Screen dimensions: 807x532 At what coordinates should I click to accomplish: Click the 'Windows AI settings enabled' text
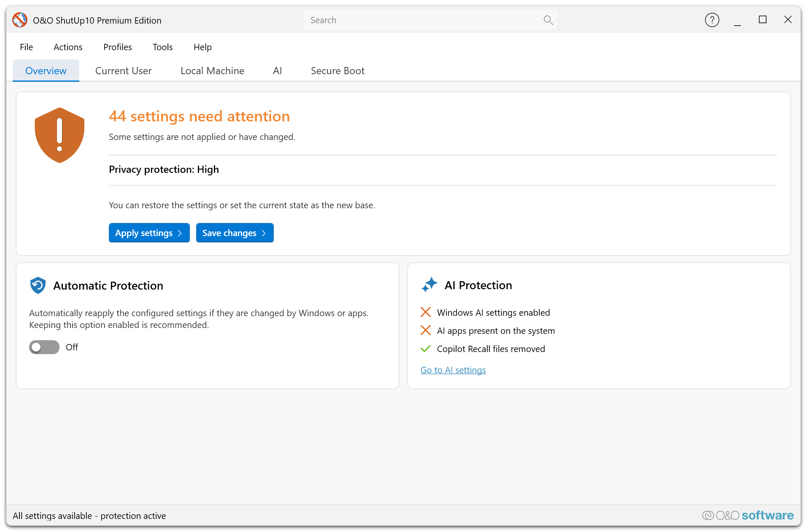494,312
